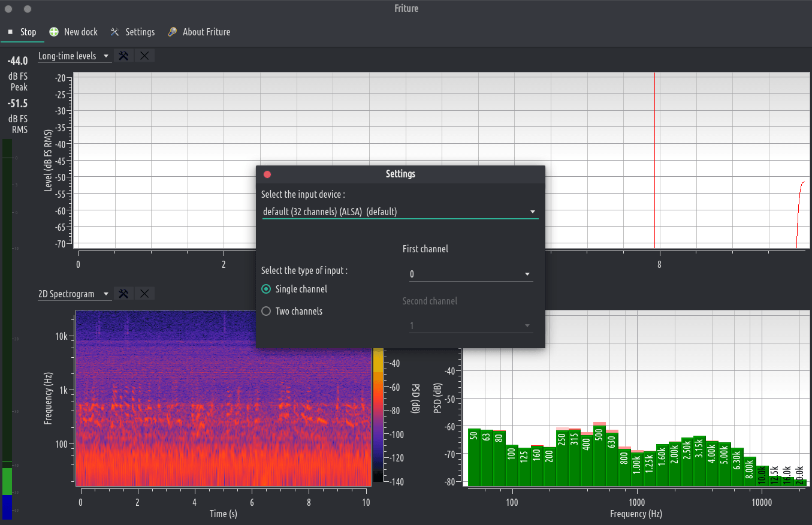This screenshot has height=525, width=812.
Task: Click the 'Level (dB FS RMS)' axis label
Action: click(x=48, y=159)
